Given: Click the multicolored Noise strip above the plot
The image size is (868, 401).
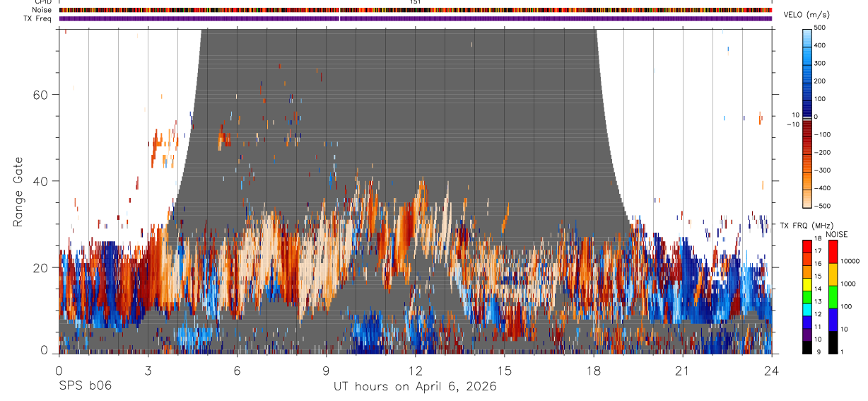Looking at the screenshot, I should coord(416,10).
